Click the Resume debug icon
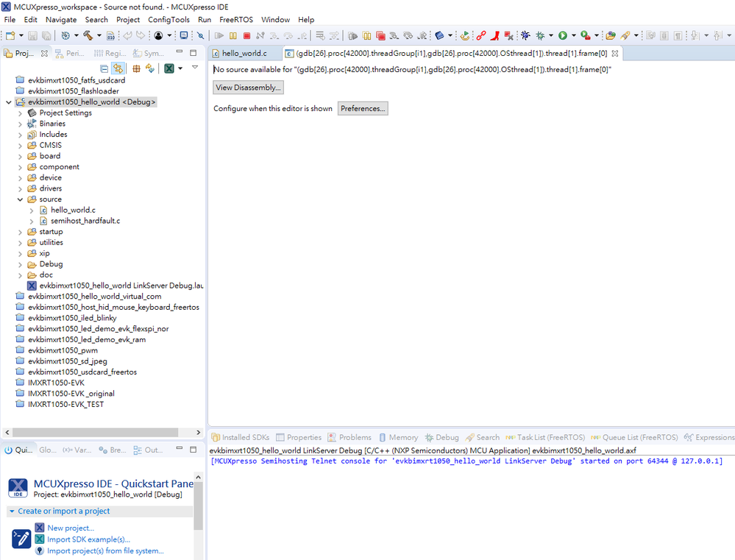Viewport: 735px width, 560px height. [x=219, y=35]
